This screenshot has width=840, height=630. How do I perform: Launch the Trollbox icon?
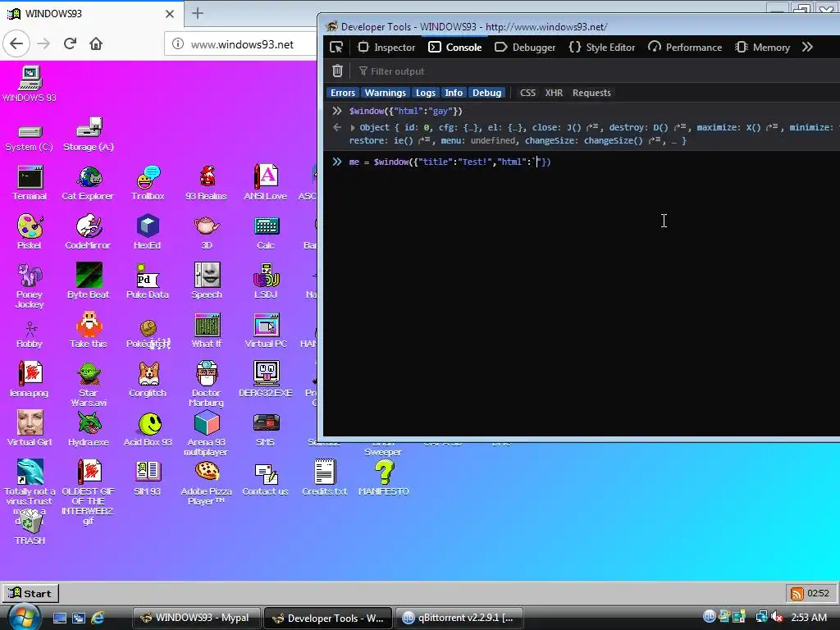coord(148,183)
